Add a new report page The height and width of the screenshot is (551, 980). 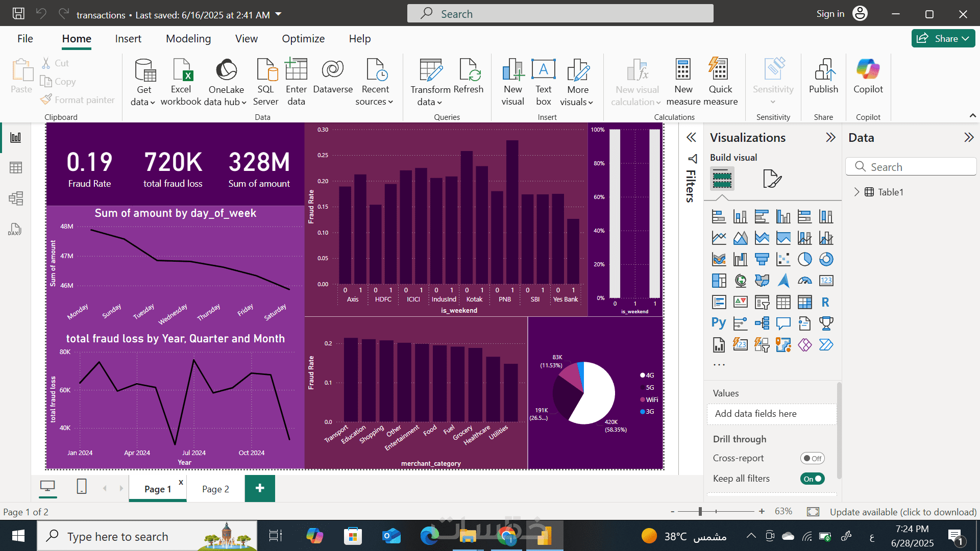click(x=260, y=488)
